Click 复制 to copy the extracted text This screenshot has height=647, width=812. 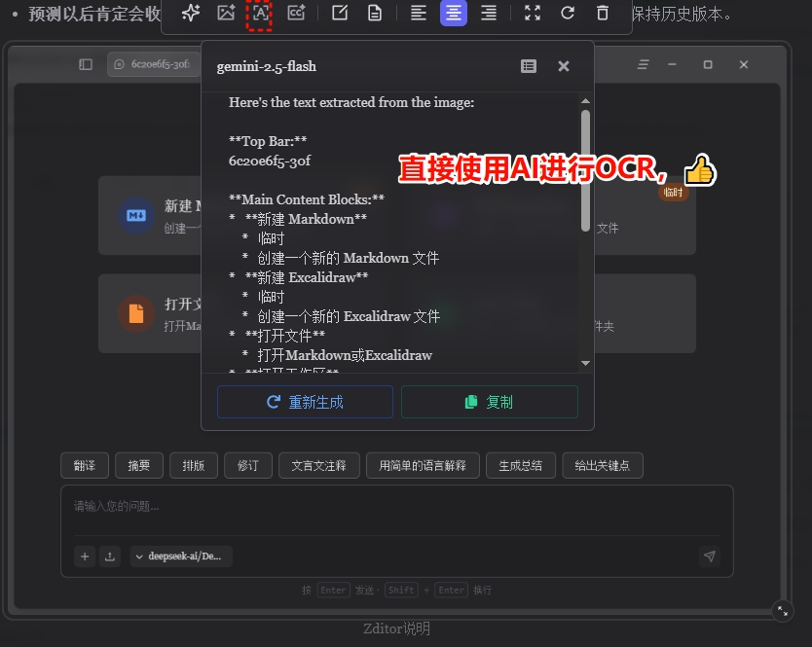pyautogui.click(x=489, y=402)
